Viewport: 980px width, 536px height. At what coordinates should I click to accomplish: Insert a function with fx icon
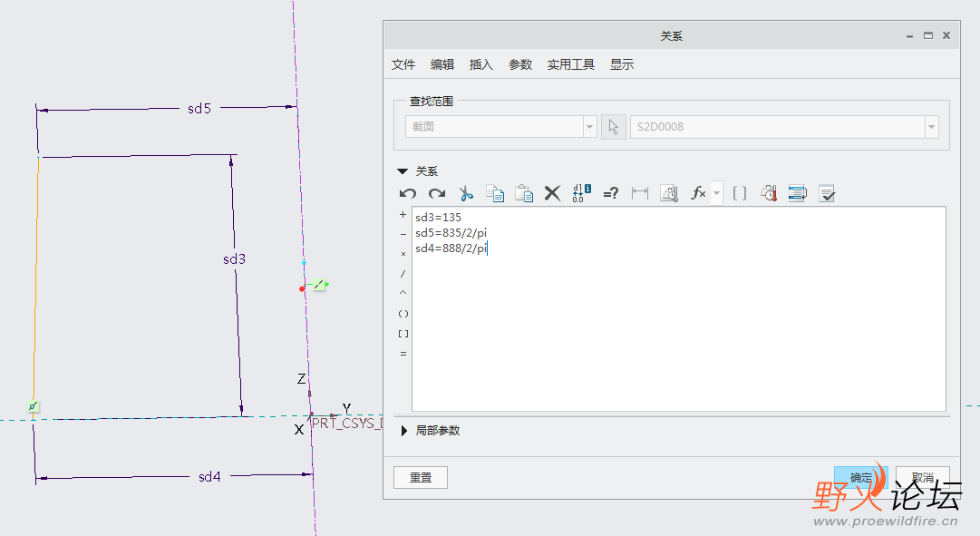pyautogui.click(x=698, y=193)
